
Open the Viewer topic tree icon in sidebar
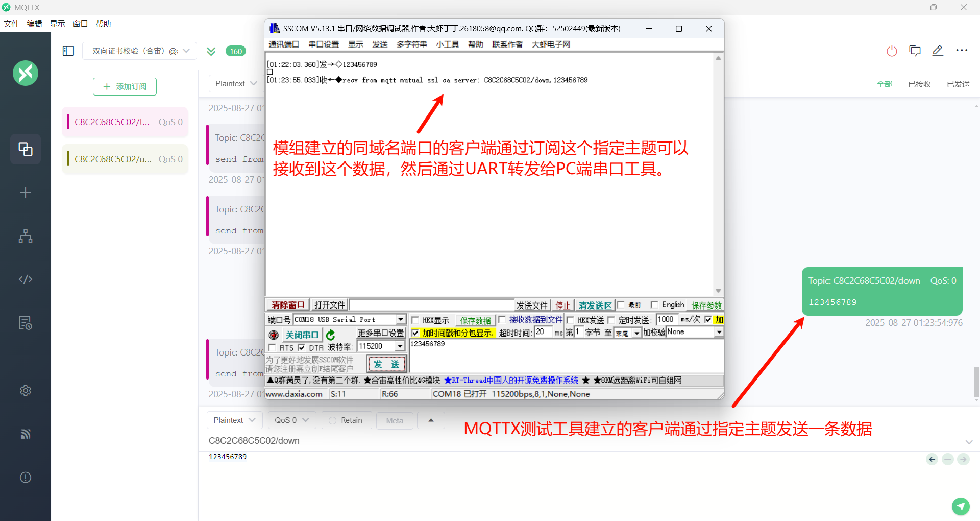[x=26, y=236]
